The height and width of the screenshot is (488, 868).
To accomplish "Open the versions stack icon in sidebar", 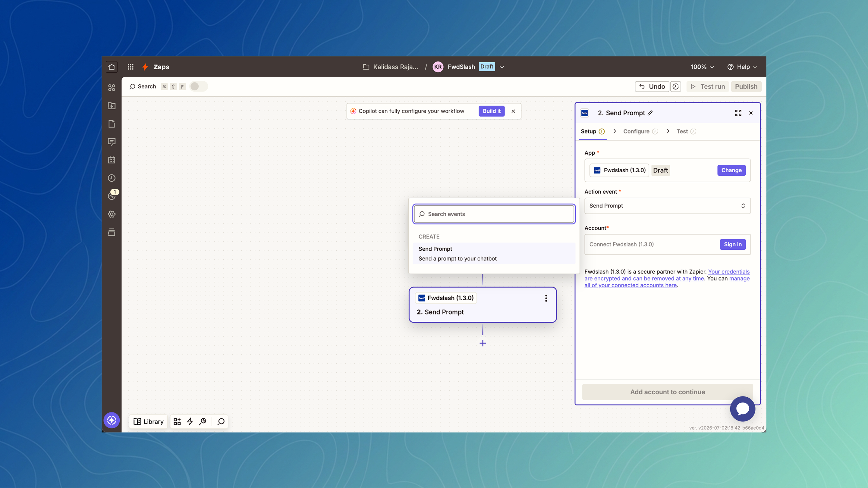I will pyautogui.click(x=112, y=232).
